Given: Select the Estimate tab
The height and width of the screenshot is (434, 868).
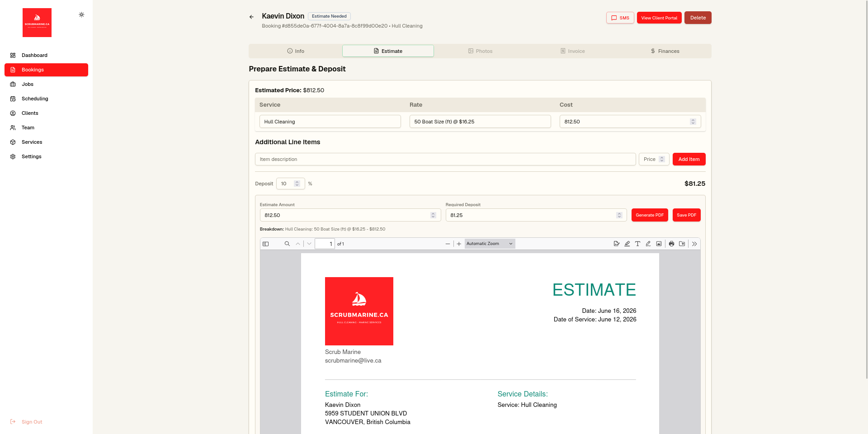Looking at the screenshot, I should pos(388,51).
